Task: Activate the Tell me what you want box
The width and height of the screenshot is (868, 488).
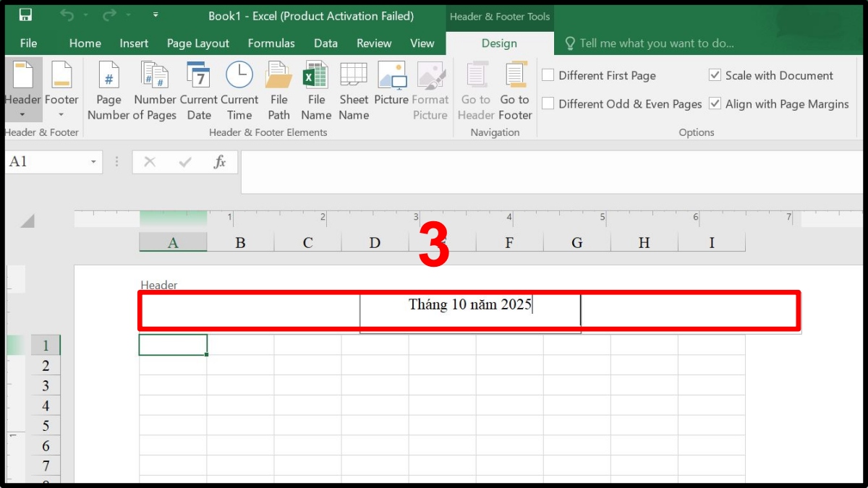Action: tap(650, 43)
